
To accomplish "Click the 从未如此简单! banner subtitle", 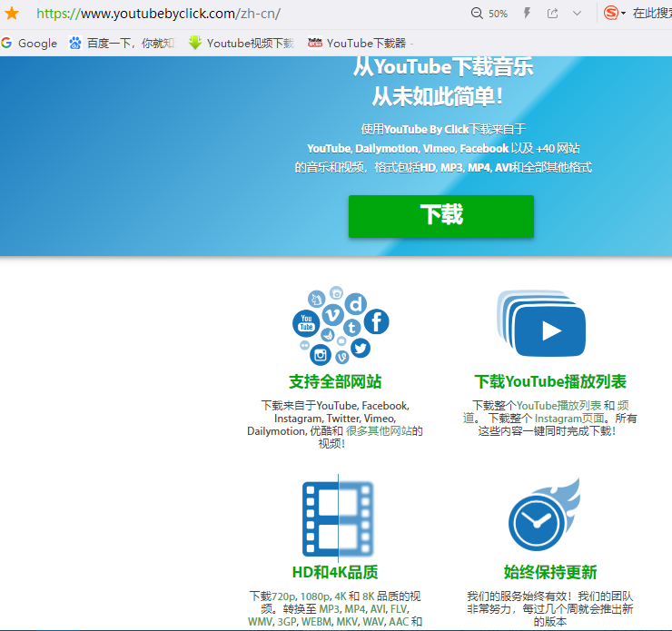I will 438,96.
